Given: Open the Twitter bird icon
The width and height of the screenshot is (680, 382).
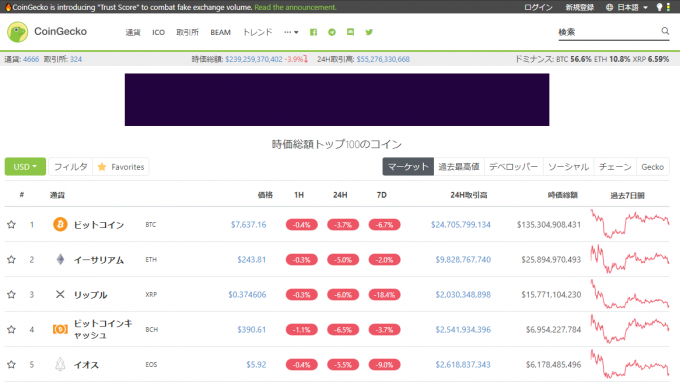Looking at the screenshot, I should [x=369, y=32].
